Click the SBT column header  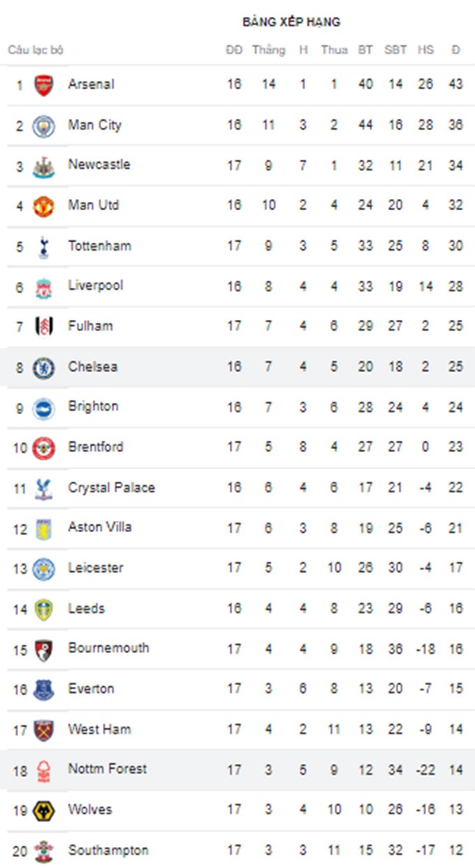[x=395, y=50]
